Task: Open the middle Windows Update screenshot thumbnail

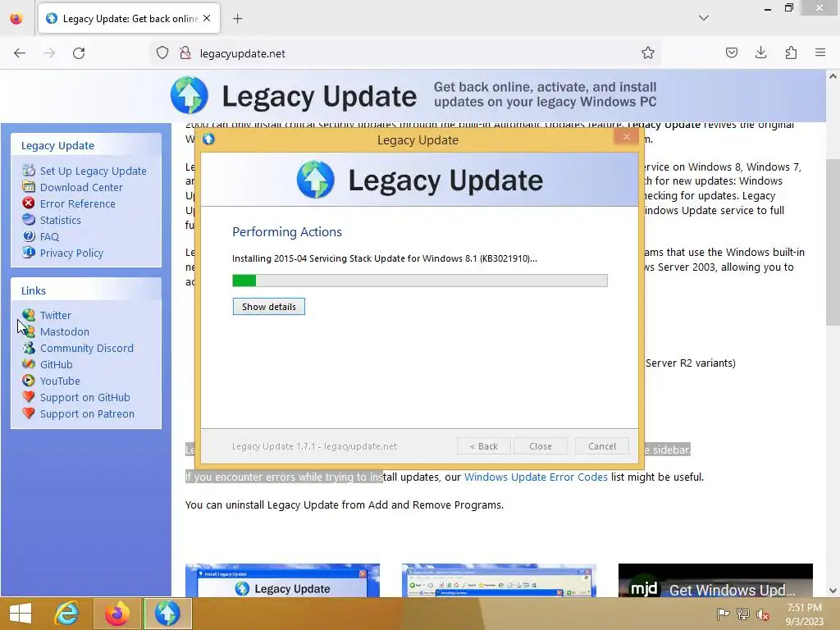Action: point(499,580)
